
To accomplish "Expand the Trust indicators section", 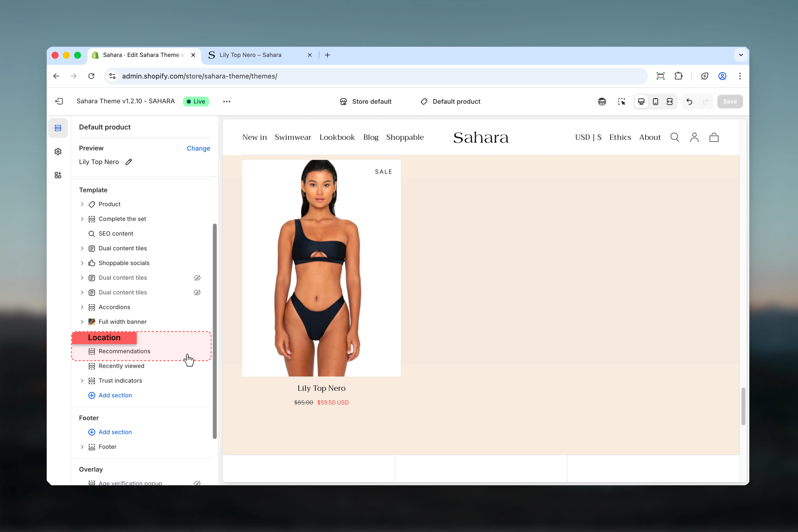I will click(x=82, y=381).
